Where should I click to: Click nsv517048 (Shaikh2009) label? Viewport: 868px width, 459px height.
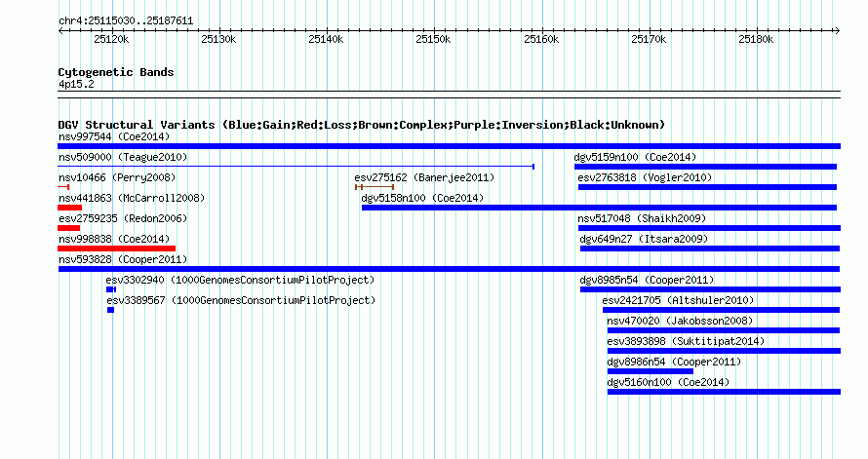point(642,218)
